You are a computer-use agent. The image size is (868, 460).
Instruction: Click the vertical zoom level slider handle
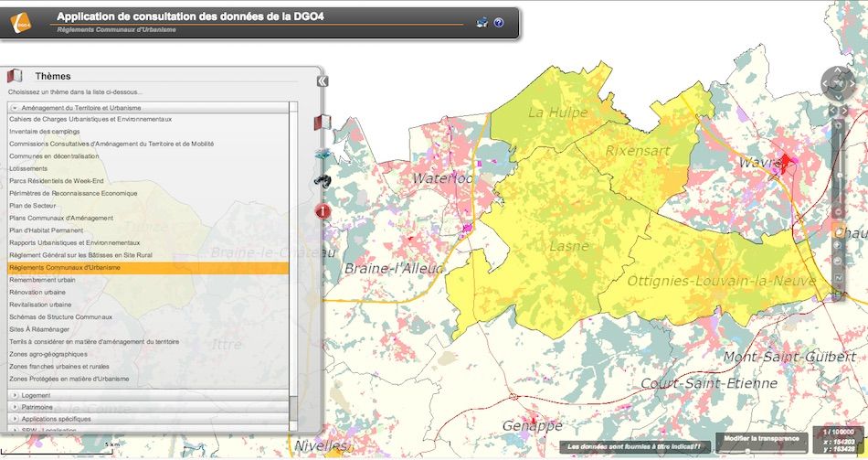point(839,175)
